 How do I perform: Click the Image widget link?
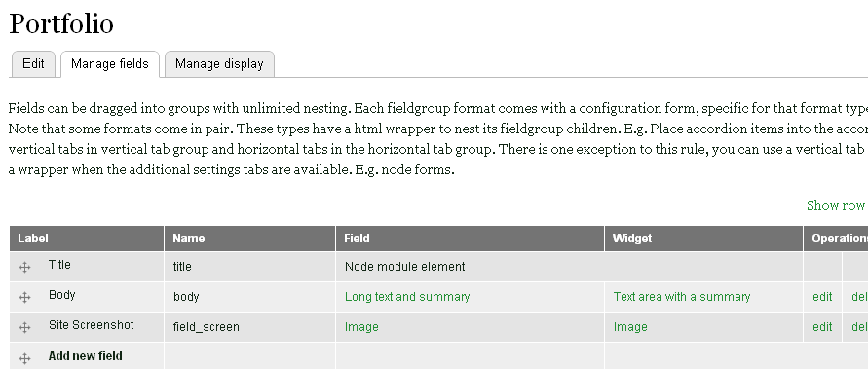pos(630,327)
